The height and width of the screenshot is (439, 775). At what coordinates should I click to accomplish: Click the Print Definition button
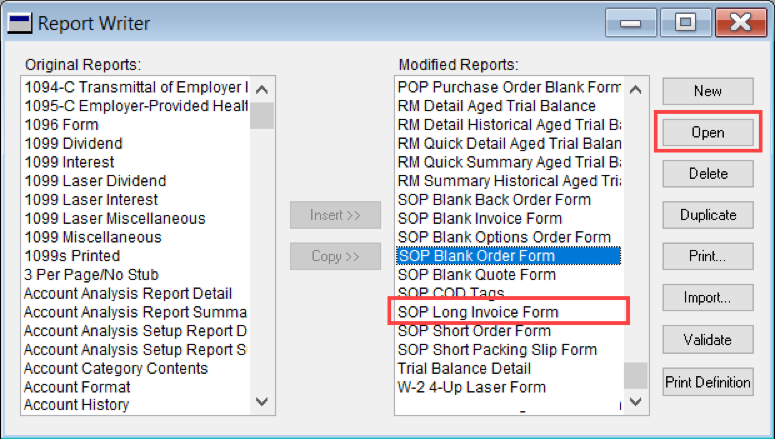(x=707, y=381)
